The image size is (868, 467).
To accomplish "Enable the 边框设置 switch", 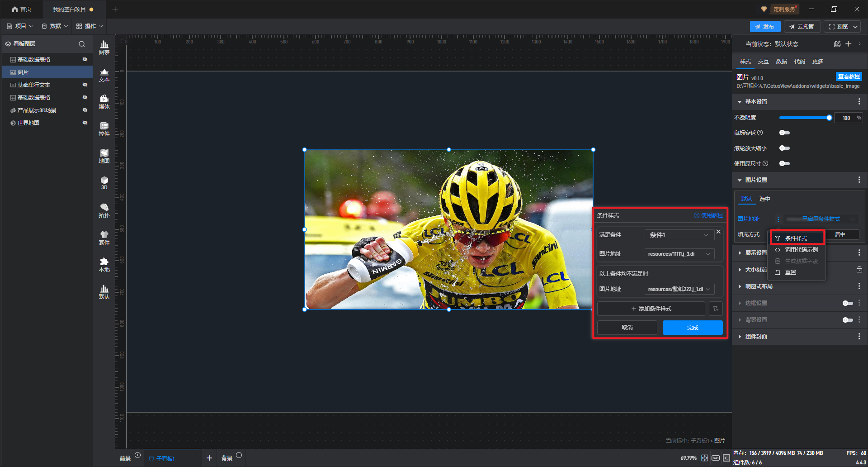I will pos(848,303).
